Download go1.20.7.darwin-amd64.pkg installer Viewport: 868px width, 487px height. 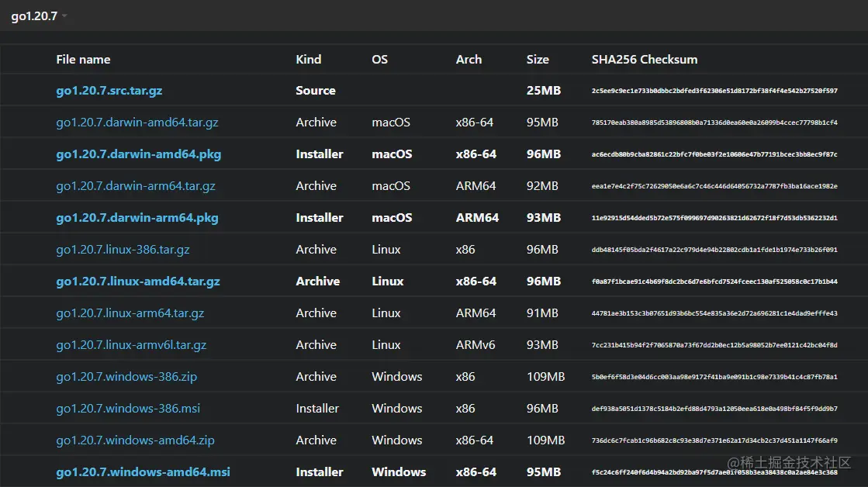click(139, 154)
